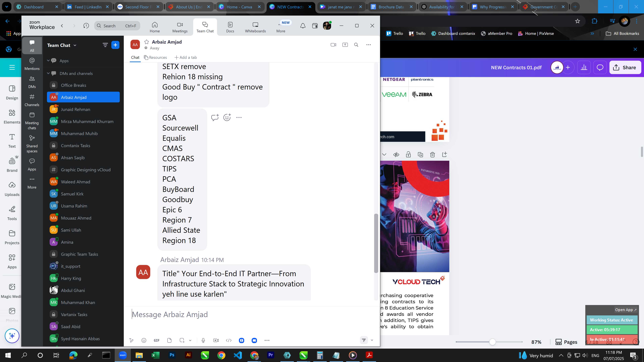Viewport: 644px width, 362px height.
Task: Open the emoji picker in composer
Action: click(x=144, y=340)
